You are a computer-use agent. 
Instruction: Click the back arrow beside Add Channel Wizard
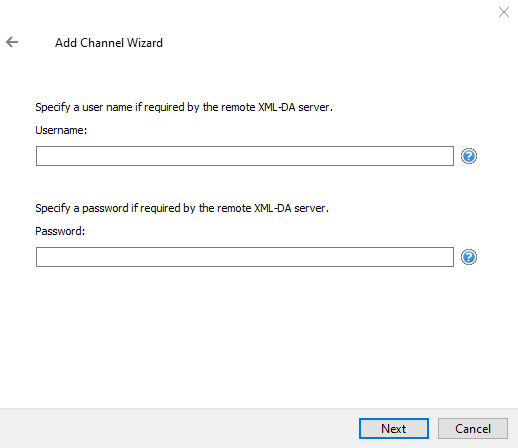[12, 42]
